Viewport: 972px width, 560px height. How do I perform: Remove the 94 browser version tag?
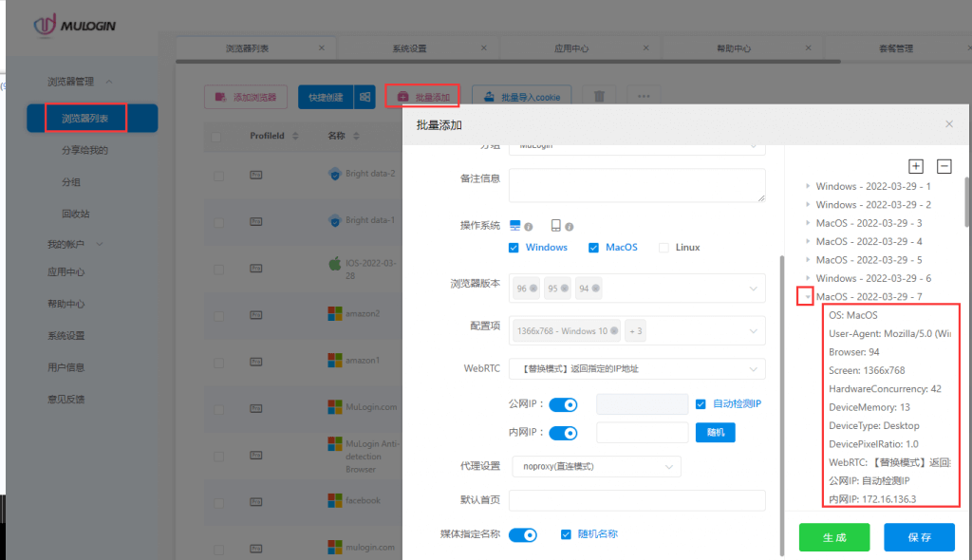(596, 289)
